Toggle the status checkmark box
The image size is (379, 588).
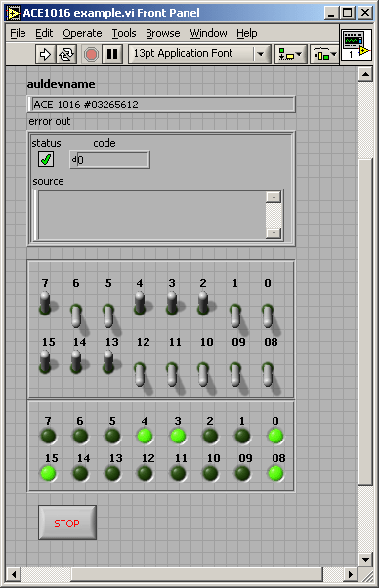pyautogui.click(x=46, y=159)
